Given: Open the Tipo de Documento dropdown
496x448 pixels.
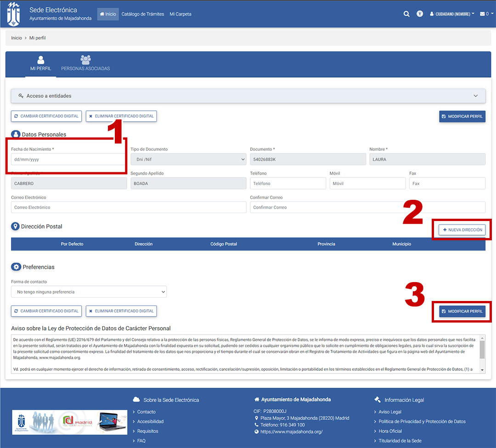Looking at the screenshot, I should (188, 159).
